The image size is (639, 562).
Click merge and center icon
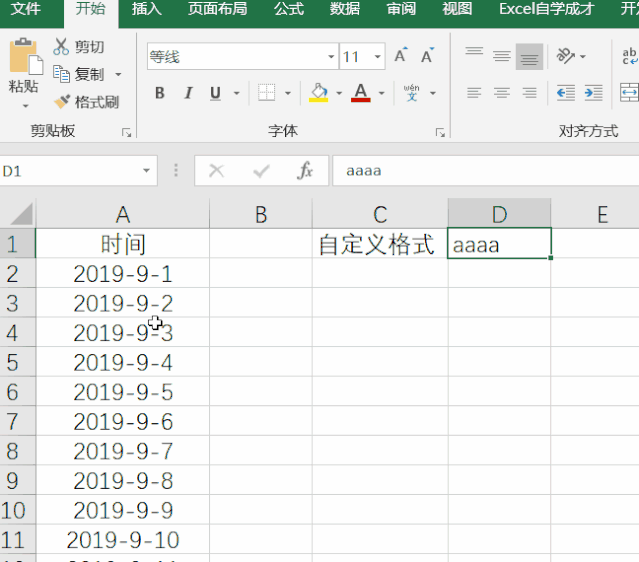(629, 93)
